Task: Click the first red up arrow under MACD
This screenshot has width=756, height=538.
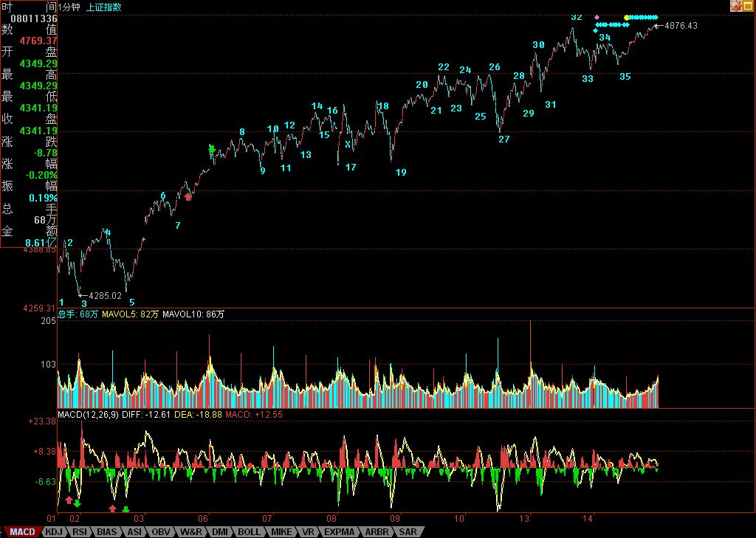Action: click(69, 500)
